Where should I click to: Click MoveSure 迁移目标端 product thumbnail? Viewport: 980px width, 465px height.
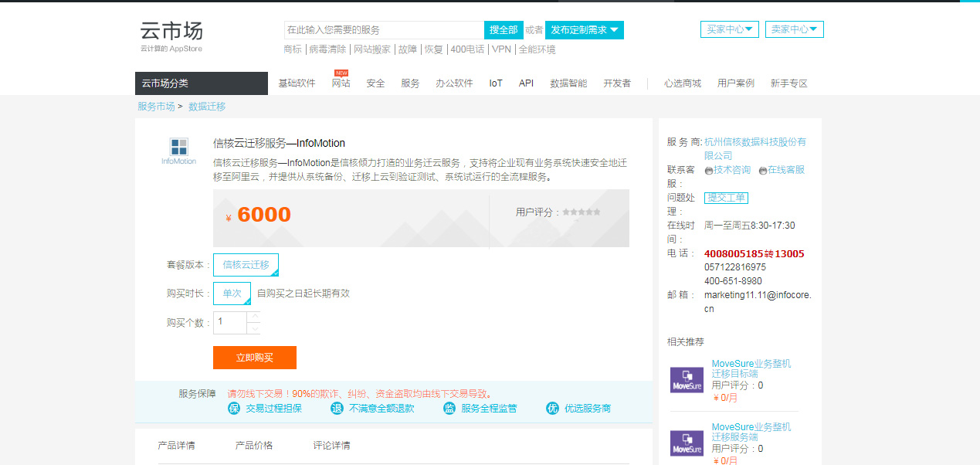click(x=687, y=380)
